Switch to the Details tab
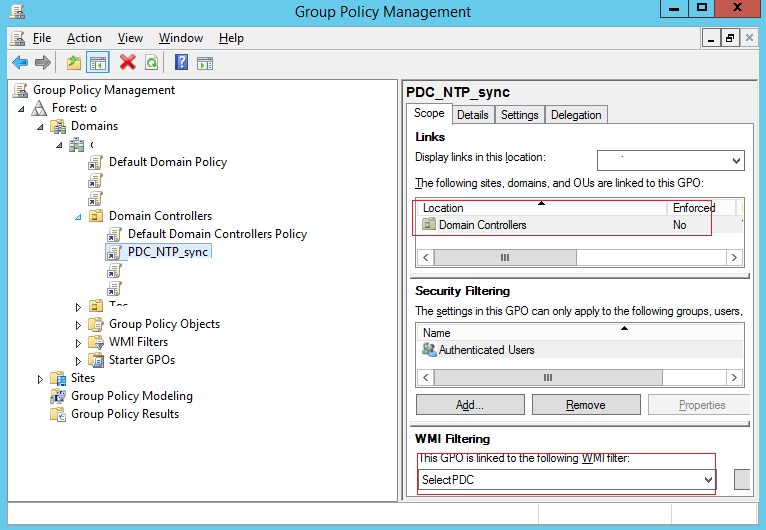Screen dimensions: 766x530 click(473, 115)
